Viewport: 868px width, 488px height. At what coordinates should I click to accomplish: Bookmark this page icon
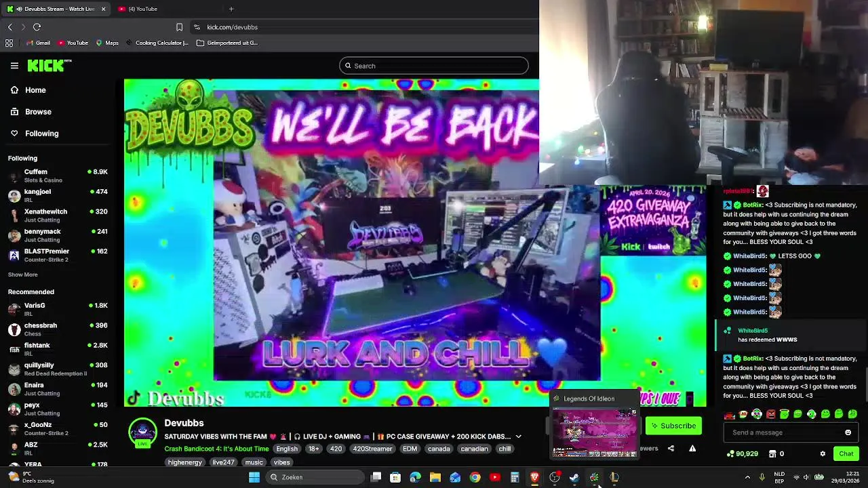coord(179,27)
